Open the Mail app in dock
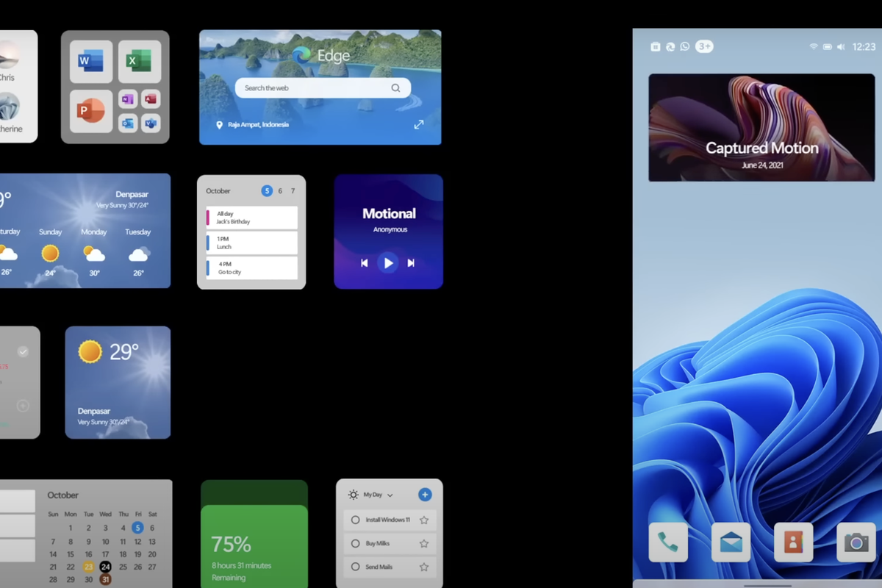Screen dimensions: 882x588 pos(731,542)
